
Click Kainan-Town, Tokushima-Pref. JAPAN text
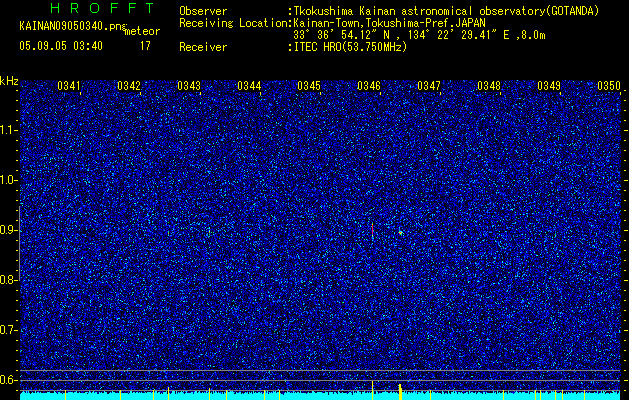tap(389, 23)
